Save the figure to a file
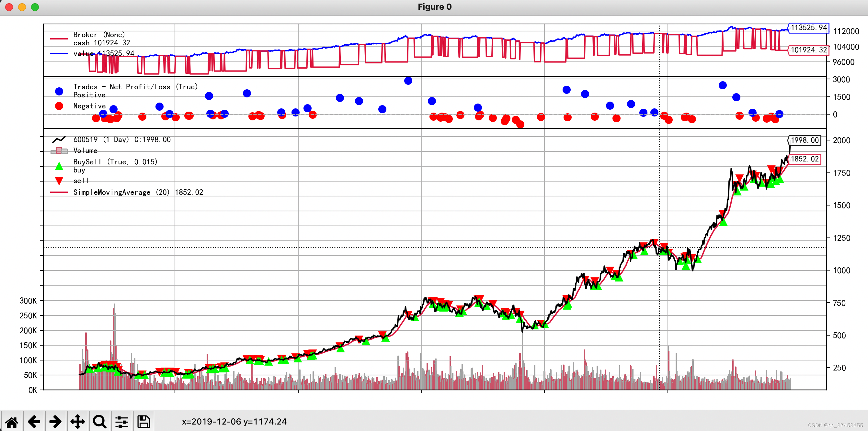Screen dimensions: 868x431 (x=144, y=422)
